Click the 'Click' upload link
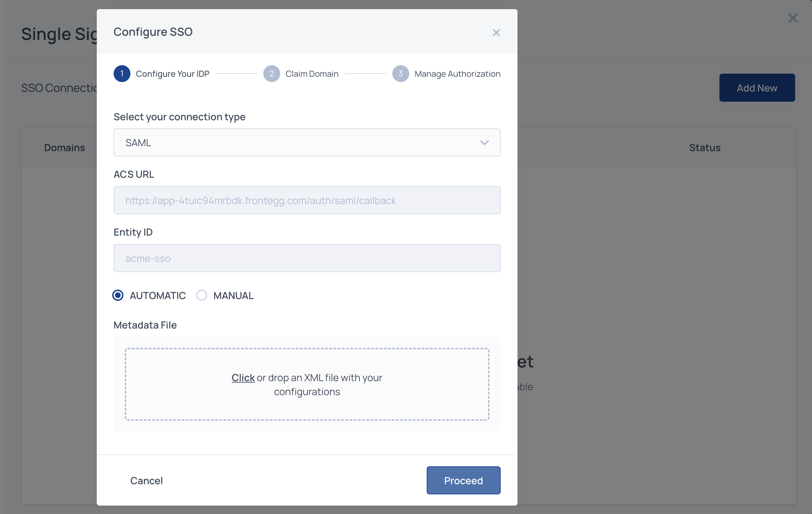812x514 pixels. pos(243,378)
